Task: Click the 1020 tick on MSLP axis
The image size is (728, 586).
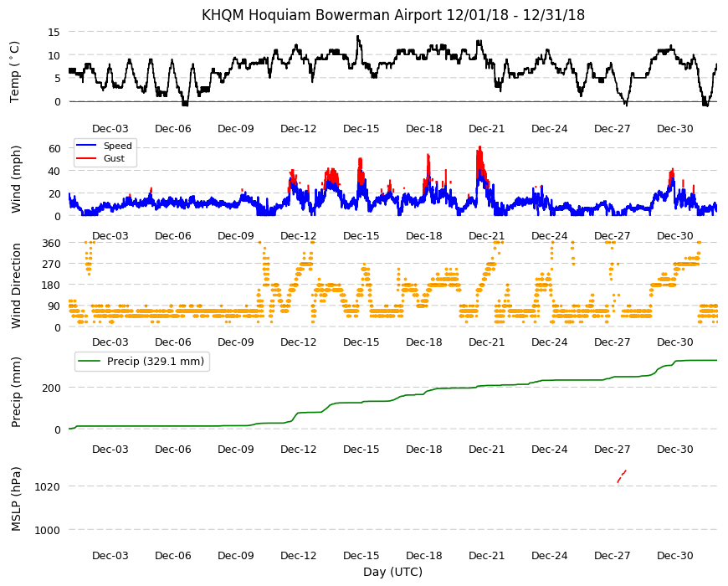Action: coord(48,486)
